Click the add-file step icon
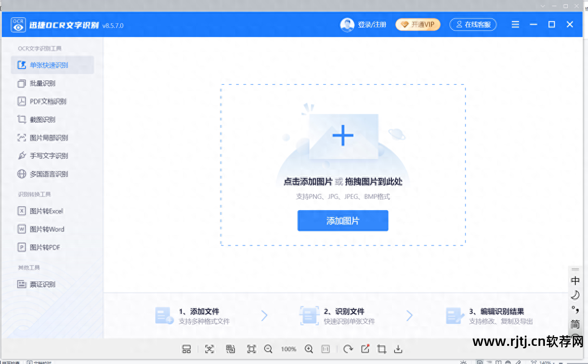 (x=164, y=315)
